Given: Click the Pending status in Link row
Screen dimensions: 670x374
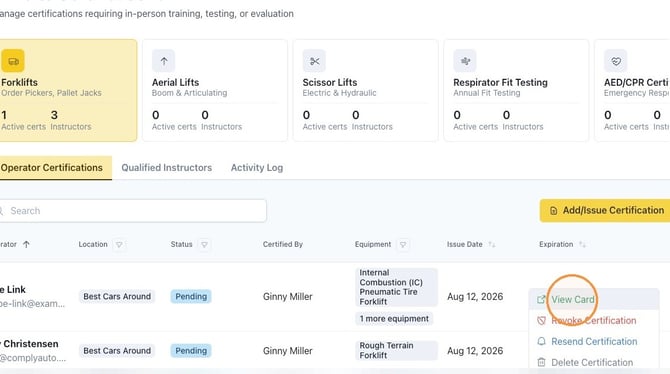Looking at the screenshot, I should click(191, 297).
